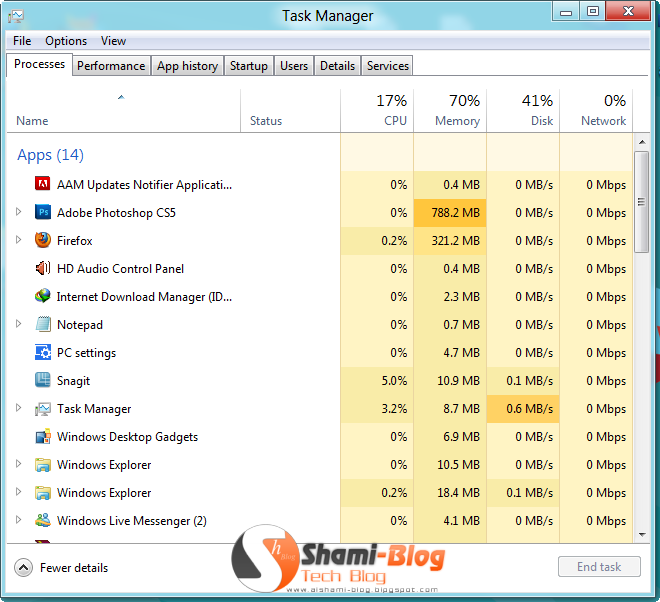This screenshot has width=660, height=602.
Task: Click the Notepad process icon
Action: point(43,324)
